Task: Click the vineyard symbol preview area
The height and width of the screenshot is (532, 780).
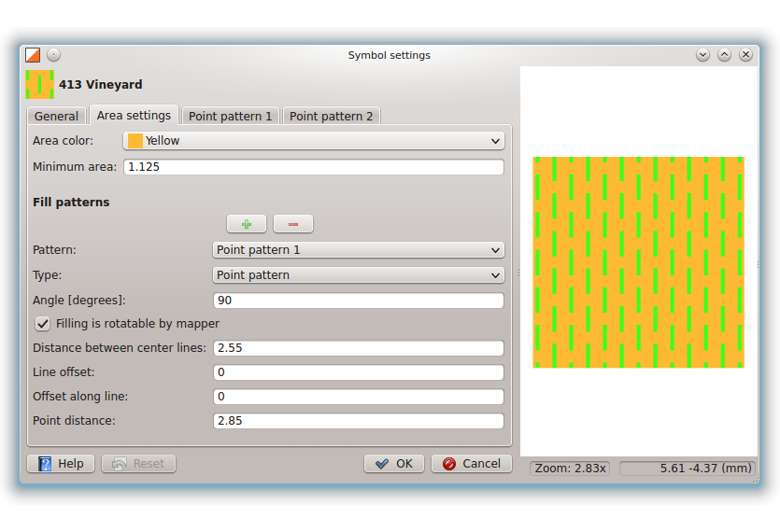Action: [638, 262]
